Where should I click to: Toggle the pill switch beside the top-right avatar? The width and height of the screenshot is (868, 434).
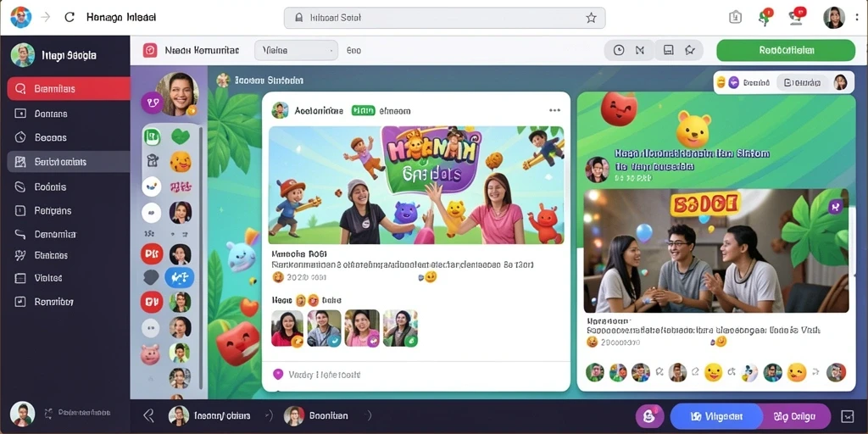[802, 82]
